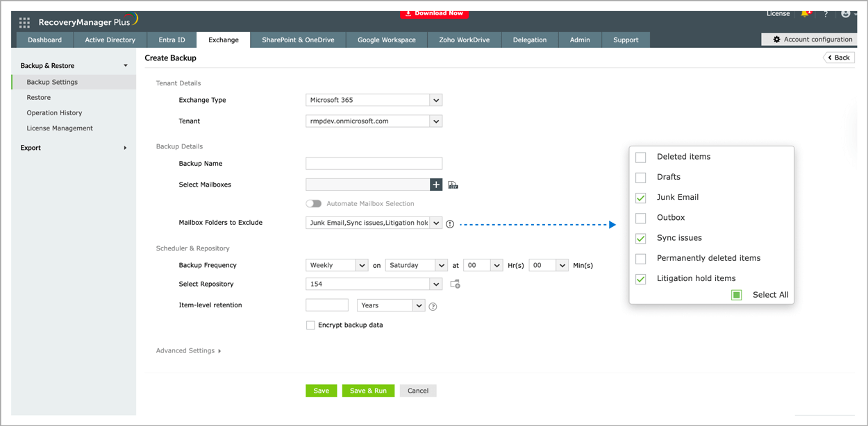The width and height of the screenshot is (868, 426).
Task: Open the minutes dropdown
Action: click(x=549, y=265)
